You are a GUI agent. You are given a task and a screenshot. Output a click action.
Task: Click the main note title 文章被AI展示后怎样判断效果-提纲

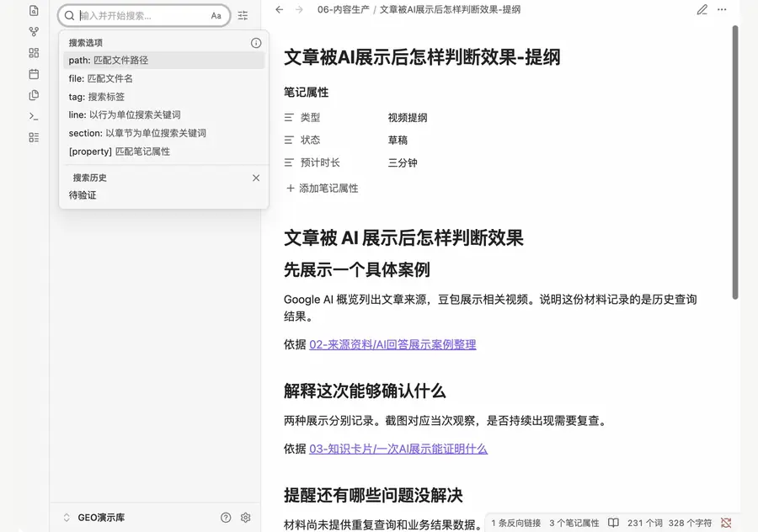click(x=422, y=57)
